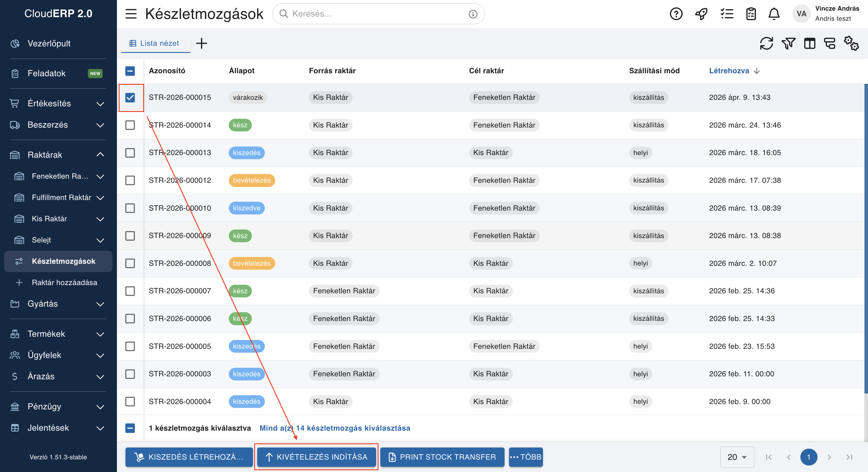Click the Kivételezés indítása button
This screenshot has width=868, height=472.
pos(316,457)
